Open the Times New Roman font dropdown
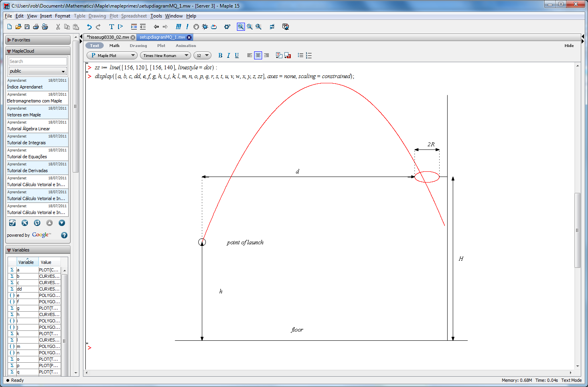588x387 pixels. 165,55
